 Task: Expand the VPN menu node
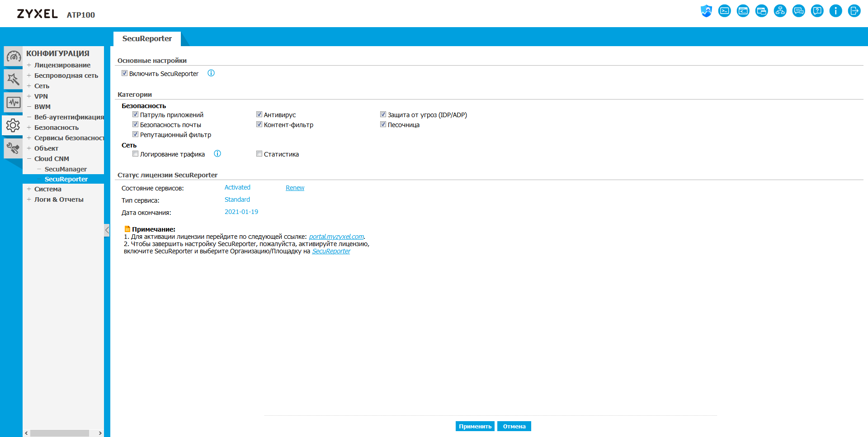coord(29,96)
